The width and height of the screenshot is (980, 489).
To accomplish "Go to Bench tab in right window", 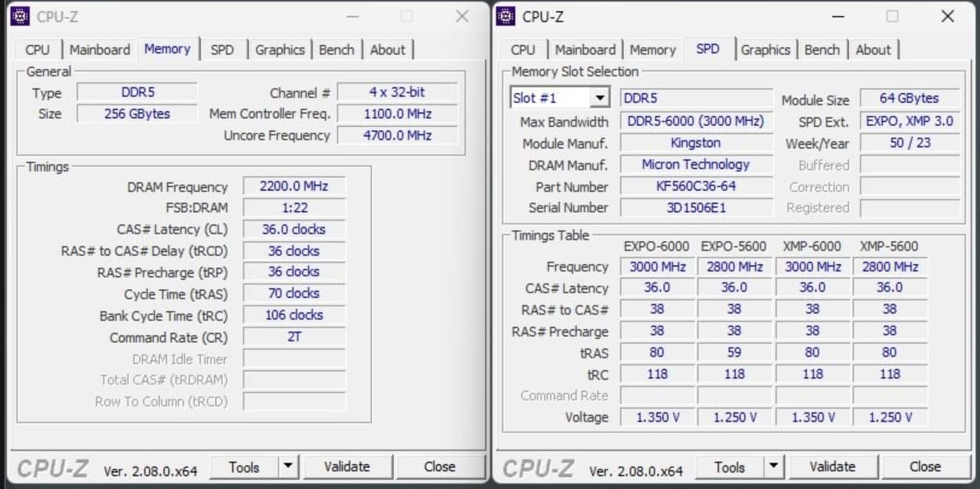I will 822,50.
